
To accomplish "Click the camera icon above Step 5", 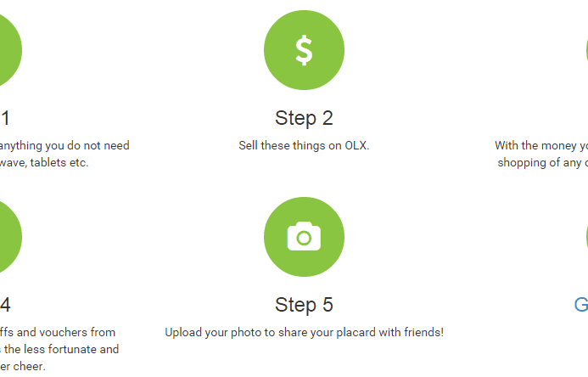I will (304, 237).
